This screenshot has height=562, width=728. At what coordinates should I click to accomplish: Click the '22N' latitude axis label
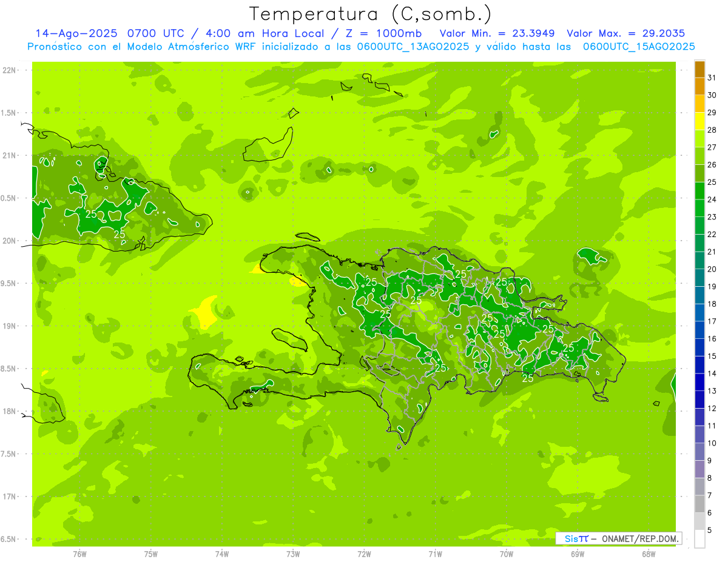click(9, 70)
